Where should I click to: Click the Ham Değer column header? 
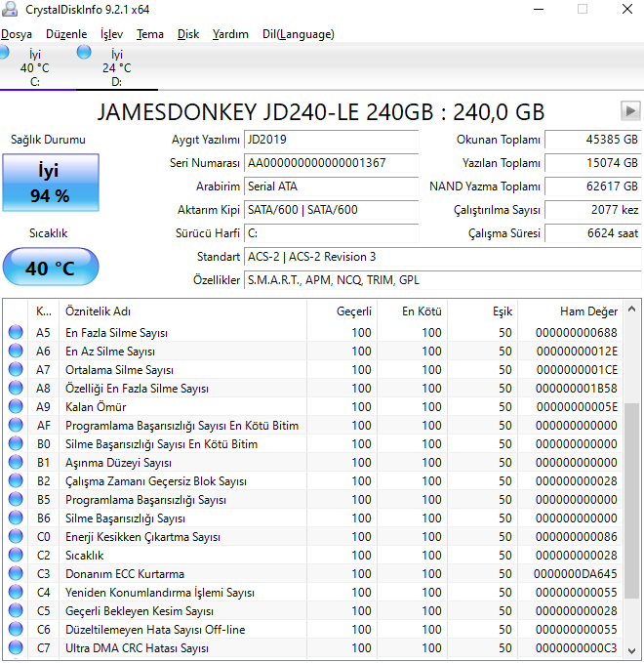pyautogui.click(x=570, y=311)
